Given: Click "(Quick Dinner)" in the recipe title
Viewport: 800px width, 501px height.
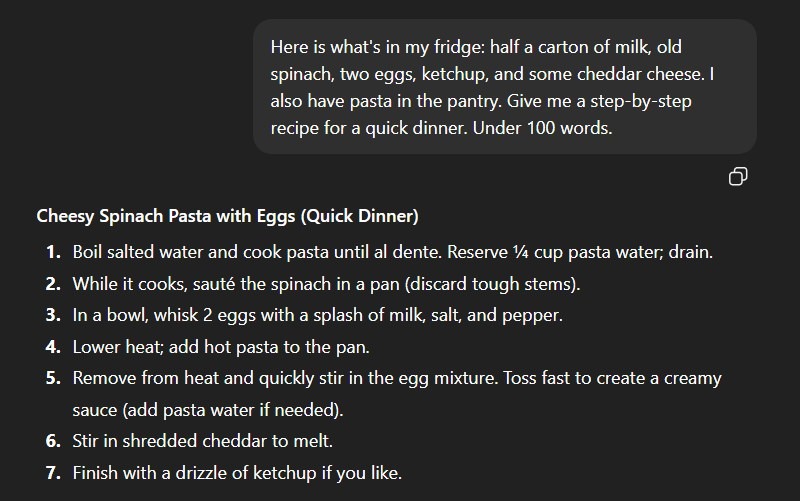Looking at the screenshot, I should pos(362,216).
